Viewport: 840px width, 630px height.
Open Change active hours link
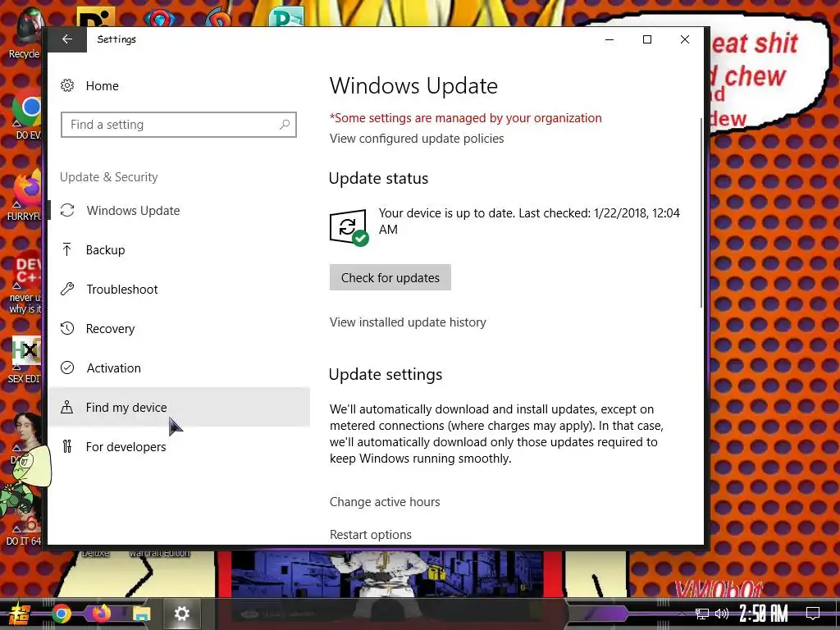pos(385,501)
